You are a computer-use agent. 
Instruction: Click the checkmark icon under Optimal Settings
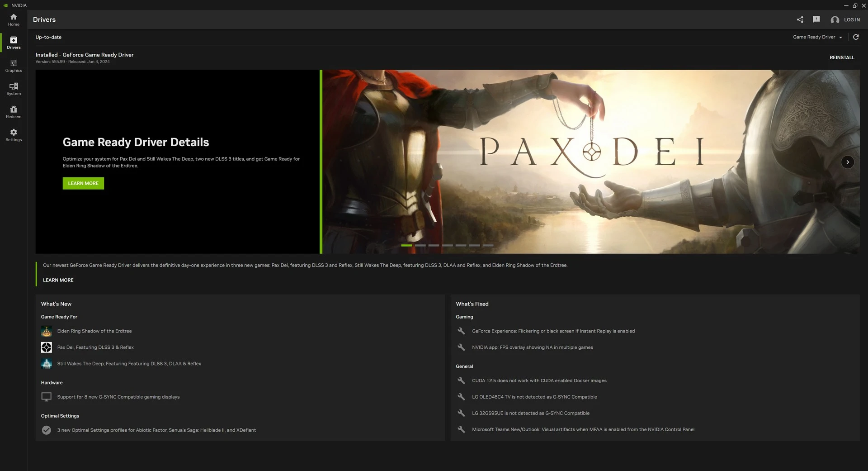click(x=47, y=430)
